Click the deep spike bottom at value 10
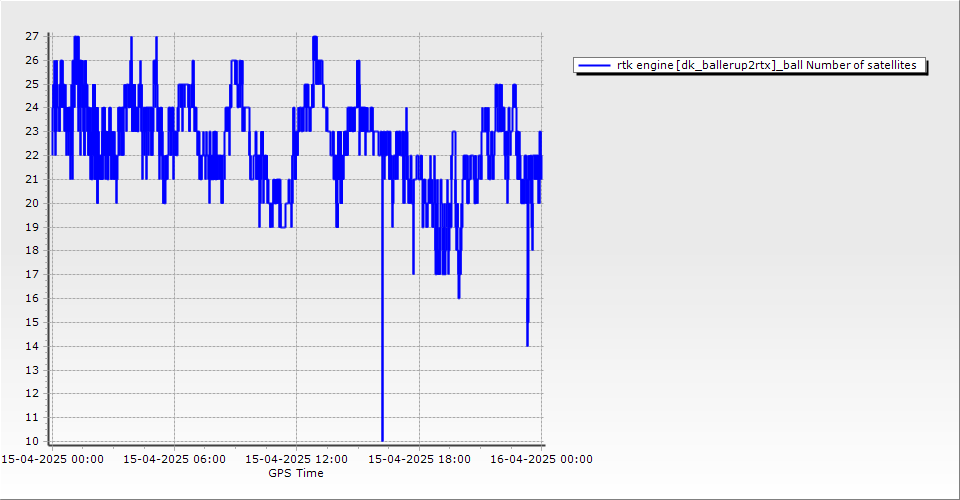This screenshot has width=960, height=500. click(x=382, y=439)
